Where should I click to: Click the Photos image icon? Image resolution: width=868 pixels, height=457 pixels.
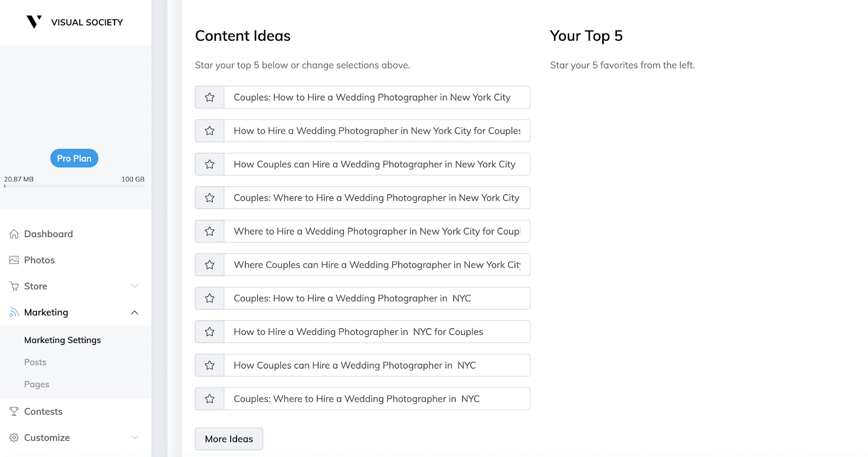point(14,260)
